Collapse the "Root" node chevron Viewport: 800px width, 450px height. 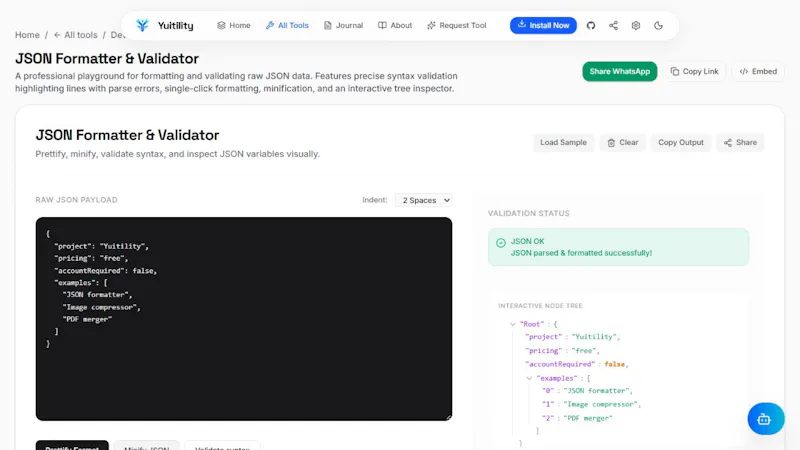tap(512, 324)
